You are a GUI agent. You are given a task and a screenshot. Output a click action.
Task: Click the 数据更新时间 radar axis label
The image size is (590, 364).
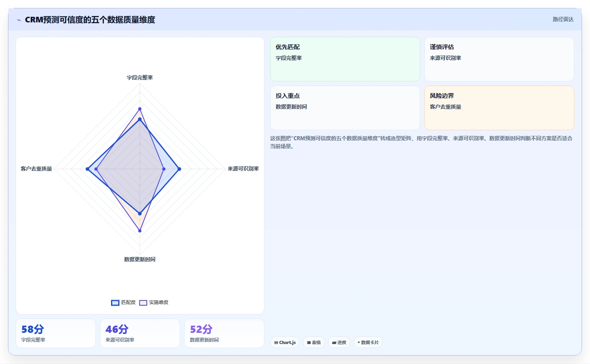coord(140,259)
